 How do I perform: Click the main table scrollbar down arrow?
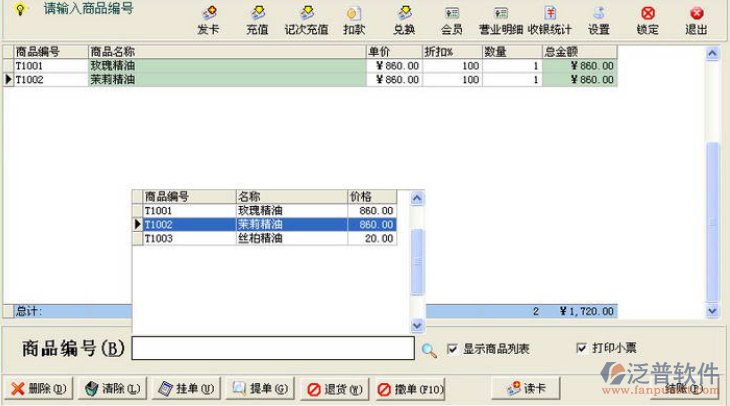pos(713,311)
